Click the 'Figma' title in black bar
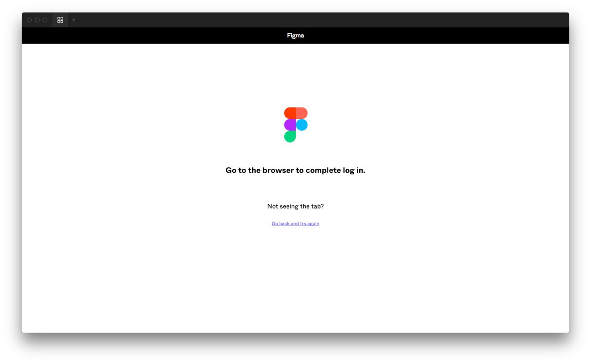591x364 pixels. tap(295, 36)
